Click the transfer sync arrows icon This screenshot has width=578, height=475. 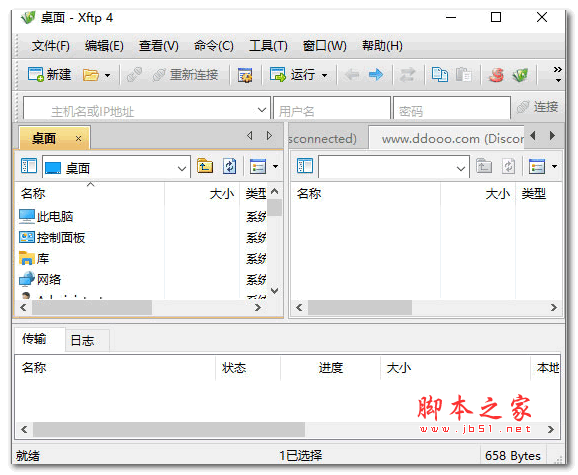[408, 75]
